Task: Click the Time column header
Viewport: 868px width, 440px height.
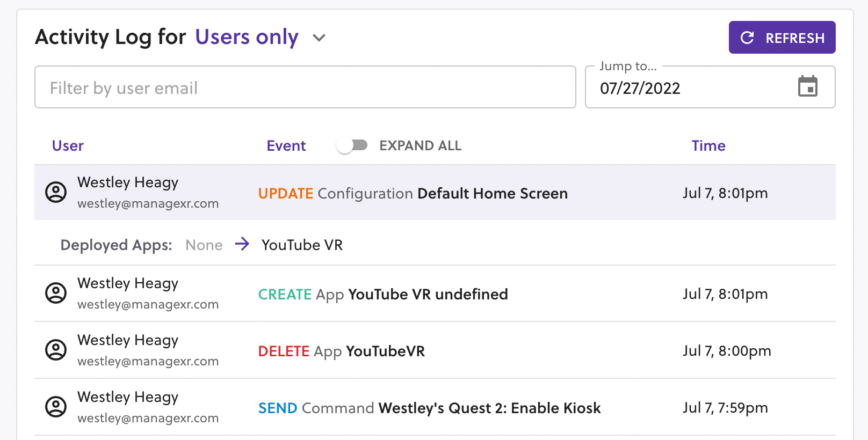Action: tap(708, 146)
